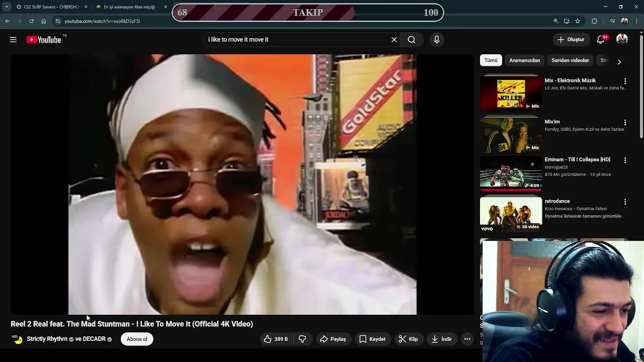Screen dimensions: 644x362
Task: Go back in browser history
Action: coord(7,21)
